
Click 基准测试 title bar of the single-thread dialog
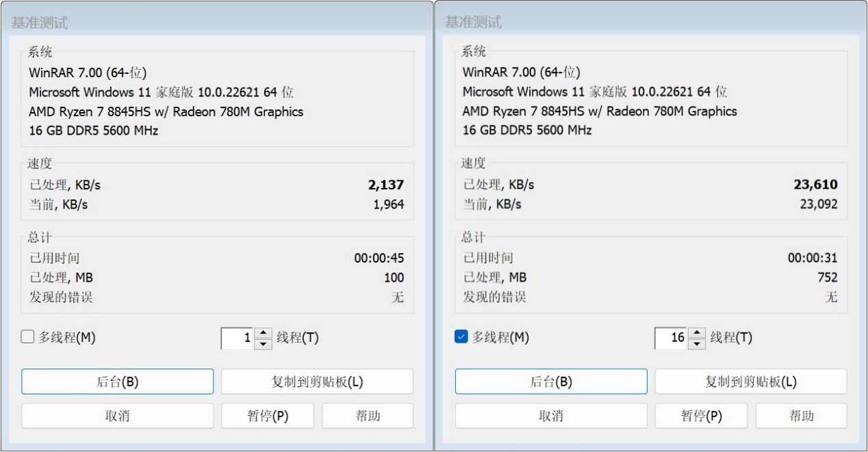pos(205,22)
